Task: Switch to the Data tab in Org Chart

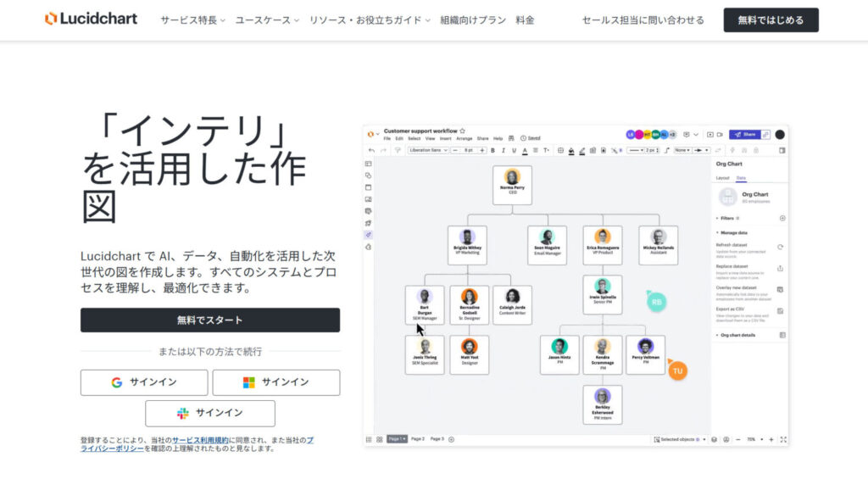Action: [x=741, y=178]
